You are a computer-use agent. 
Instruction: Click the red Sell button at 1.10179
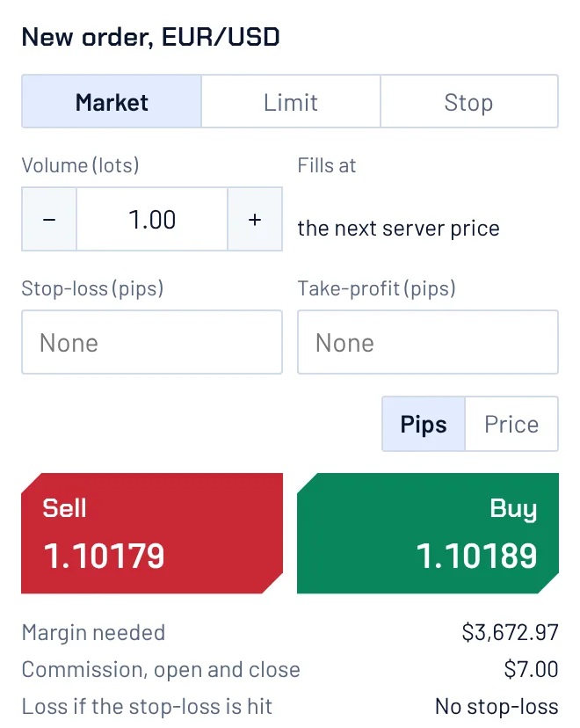(152, 533)
